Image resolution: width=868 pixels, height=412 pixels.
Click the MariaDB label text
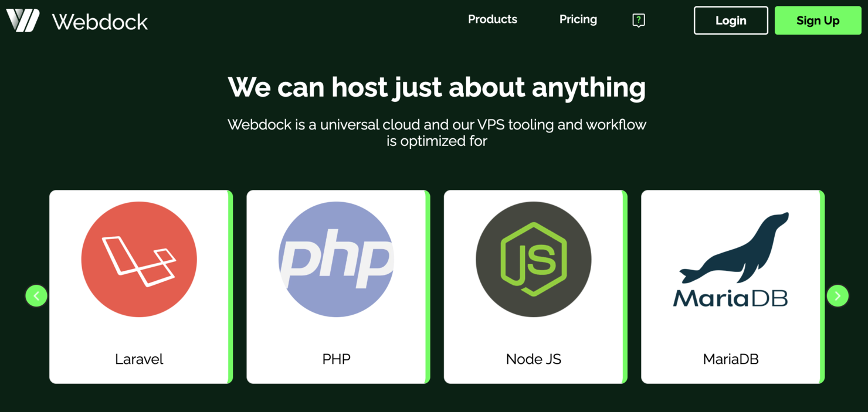click(x=731, y=359)
